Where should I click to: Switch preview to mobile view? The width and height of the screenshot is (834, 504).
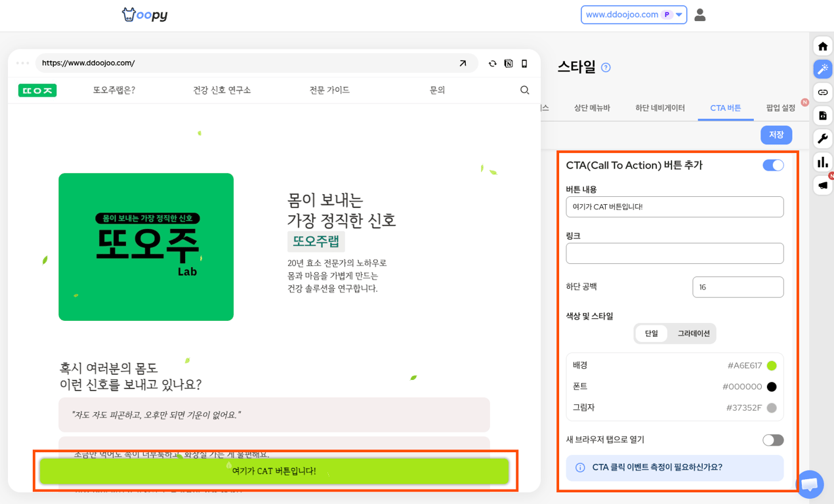coord(524,64)
